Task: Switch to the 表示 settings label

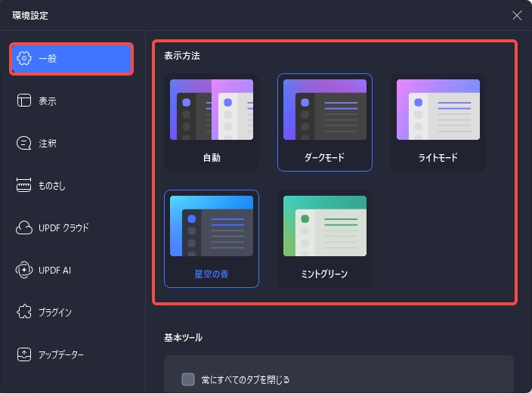Action: (x=48, y=101)
